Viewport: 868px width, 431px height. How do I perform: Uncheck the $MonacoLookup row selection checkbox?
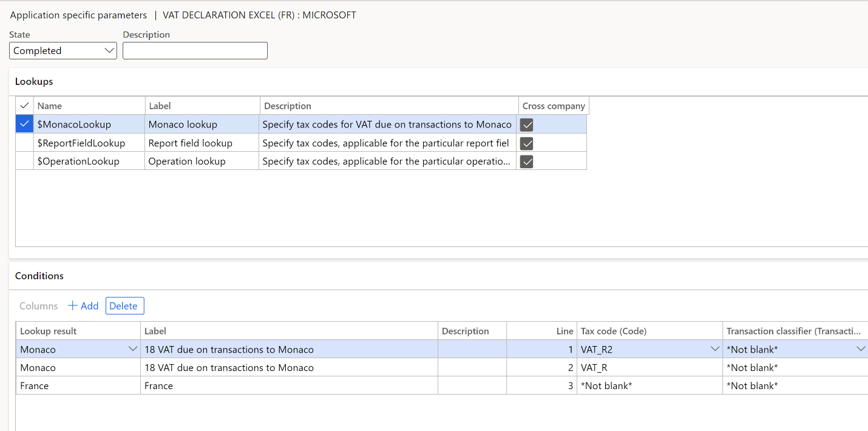(24, 124)
